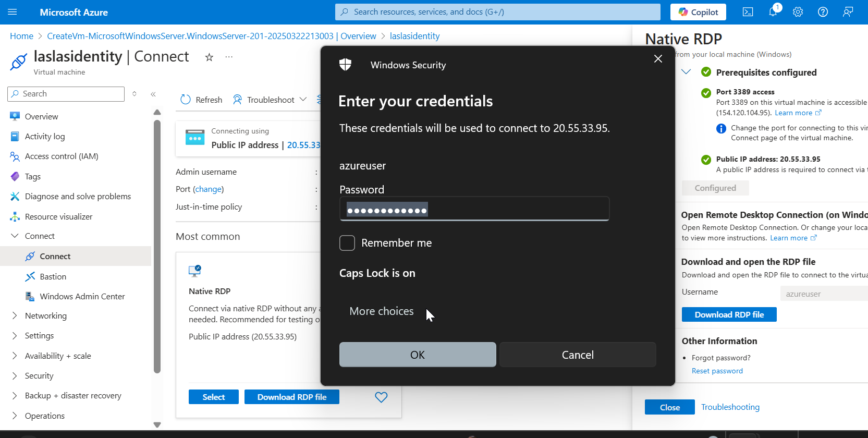The width and height of the screenshot is (868, 438).
Task: Click the 'change' port link
Action: click(209, 189)
